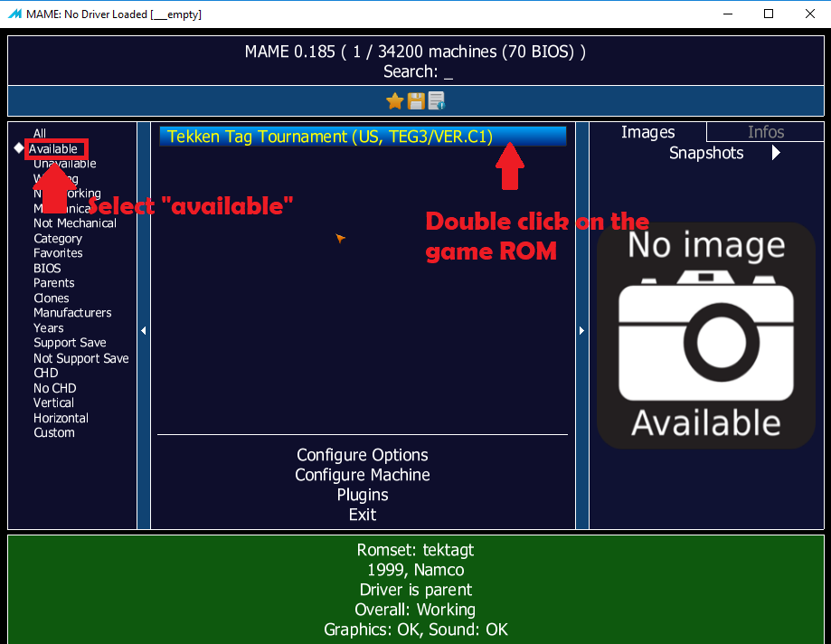Click Exit at the bottom of the menu
Viewport: 831px width, 644px height.
[362, 515]
